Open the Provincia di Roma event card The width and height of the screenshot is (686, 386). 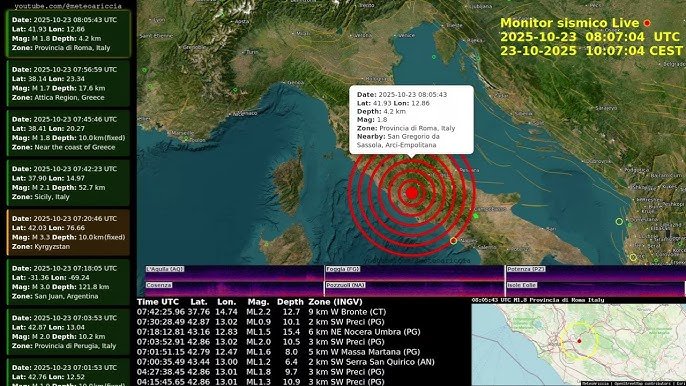click(x=68, y=34)
